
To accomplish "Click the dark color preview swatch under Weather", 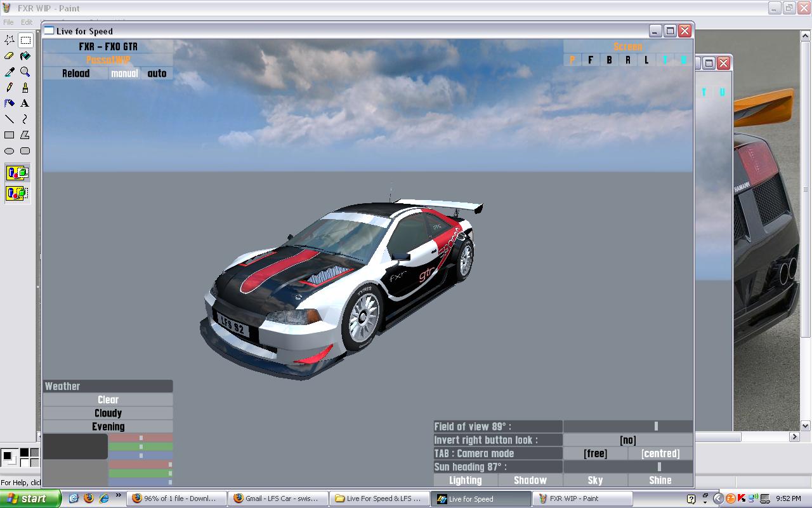I will [75, 446].
